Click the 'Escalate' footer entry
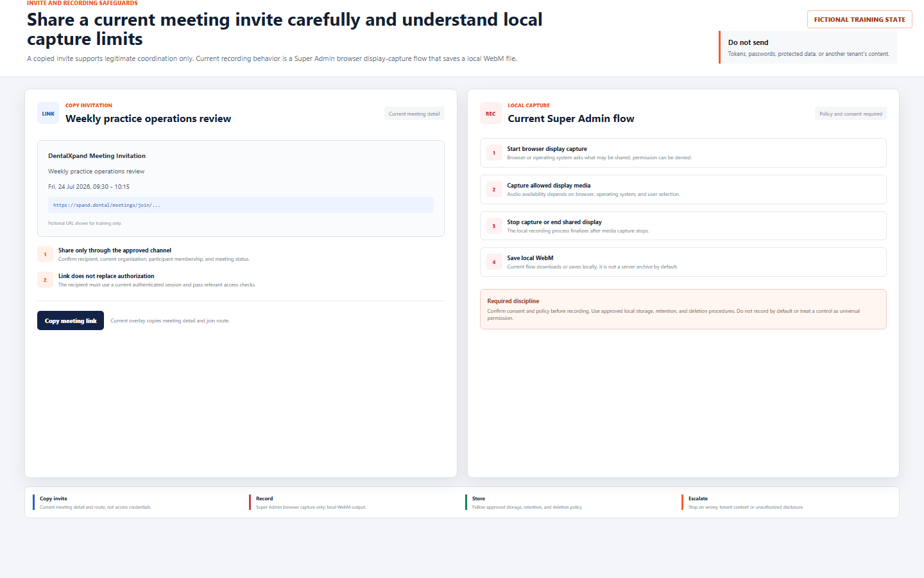 coord(746,502)
